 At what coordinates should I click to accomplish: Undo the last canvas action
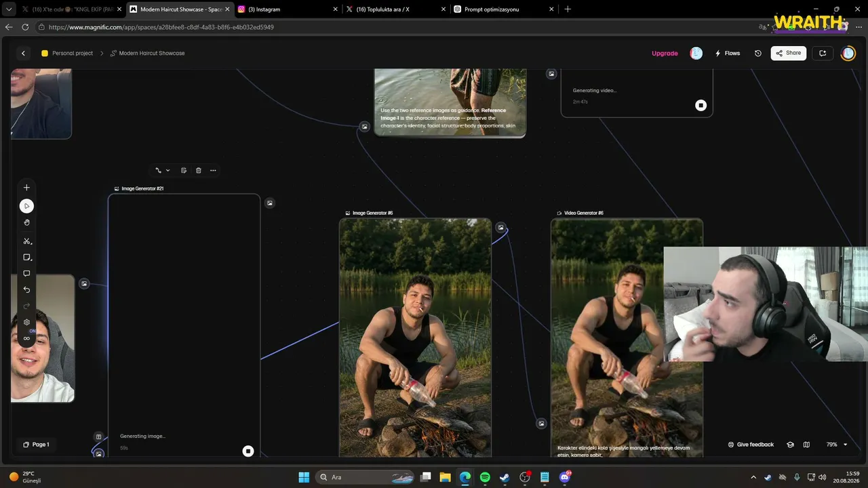point(26,289)
